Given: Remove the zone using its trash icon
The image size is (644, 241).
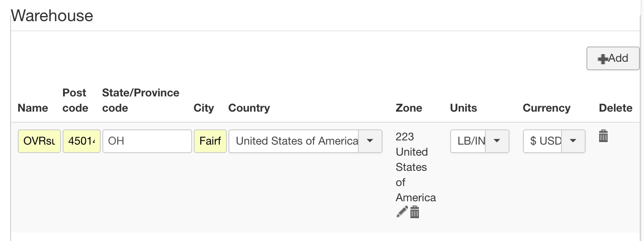Looking at the screenshot, I should tap(415, 212).
